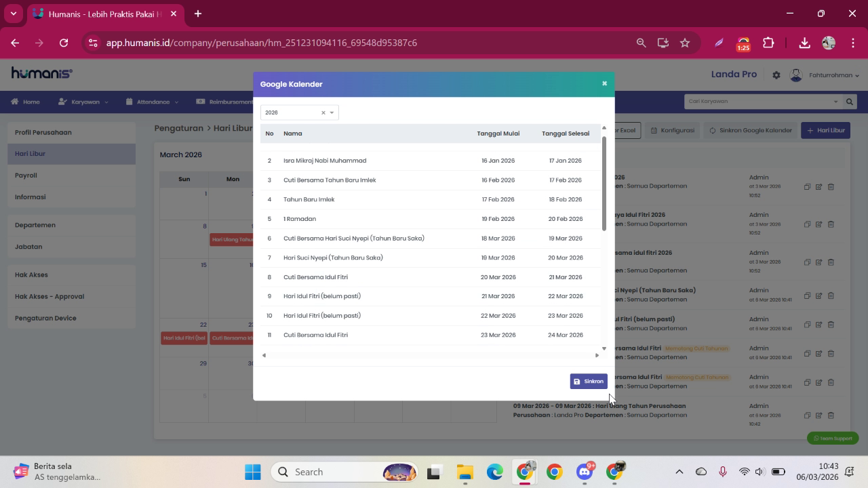Viewport: 868px width, 488px height.
Task: Click the user avatar icon in header
Action: pos(796,75)
